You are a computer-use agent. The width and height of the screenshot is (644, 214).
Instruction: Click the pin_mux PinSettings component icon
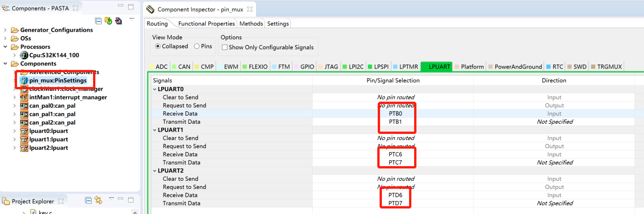tap(24, 81)
